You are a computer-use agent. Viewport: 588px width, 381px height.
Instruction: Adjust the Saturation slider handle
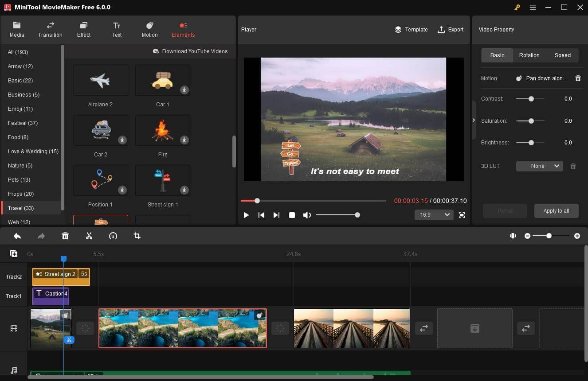click(531, 121)
